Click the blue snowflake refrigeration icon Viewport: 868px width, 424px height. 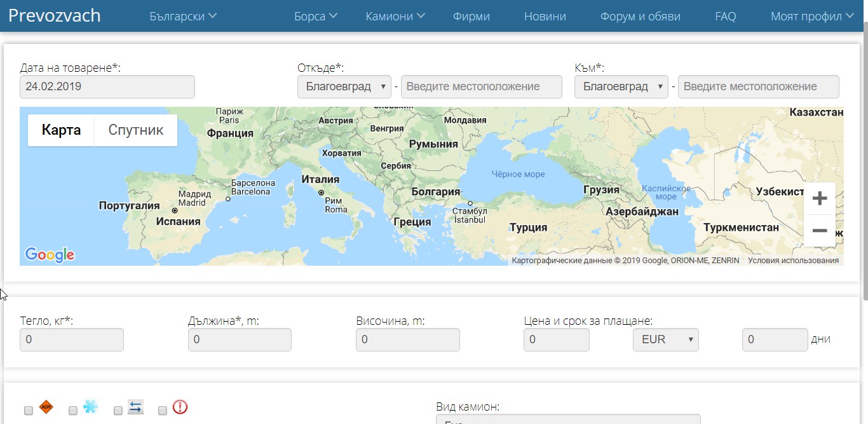pyautogui.click(x=90, y=407)
